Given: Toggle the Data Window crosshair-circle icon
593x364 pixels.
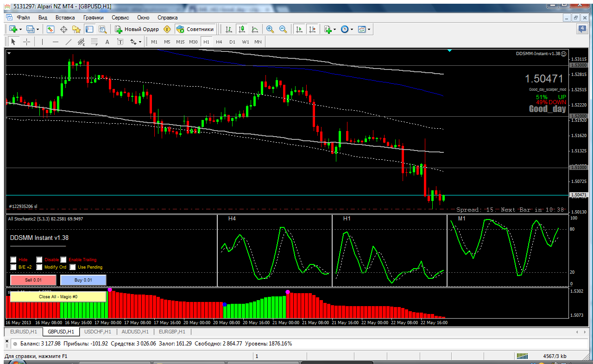Looking at the screenshot, I should click(63, 29).
